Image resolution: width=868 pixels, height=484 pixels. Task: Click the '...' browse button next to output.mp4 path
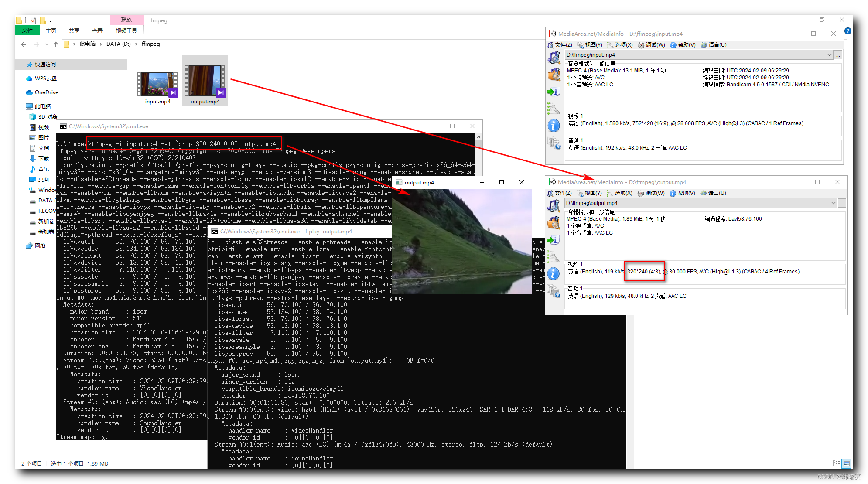(842, 203)
